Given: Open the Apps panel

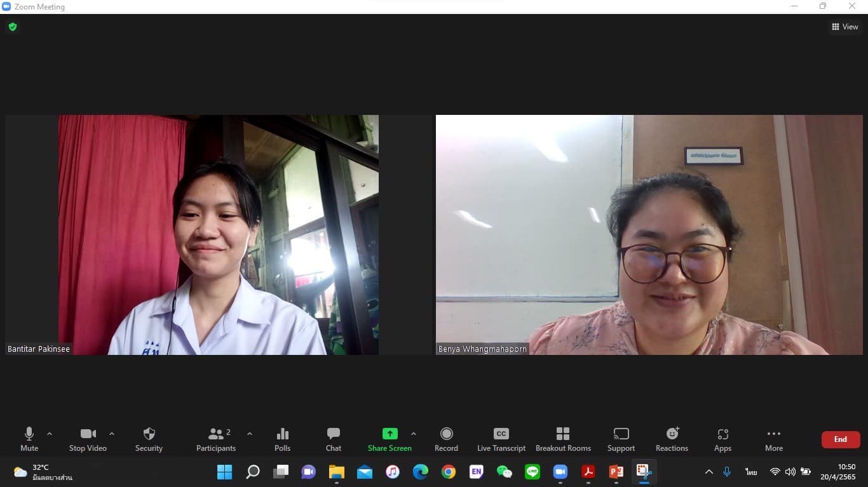Looking at the screenshot, I should tap(722, 439).
